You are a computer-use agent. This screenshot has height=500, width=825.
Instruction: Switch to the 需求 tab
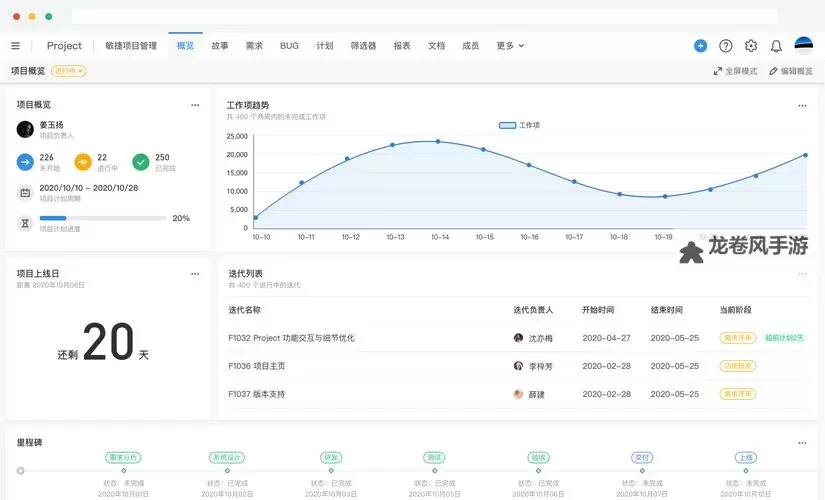254,46
